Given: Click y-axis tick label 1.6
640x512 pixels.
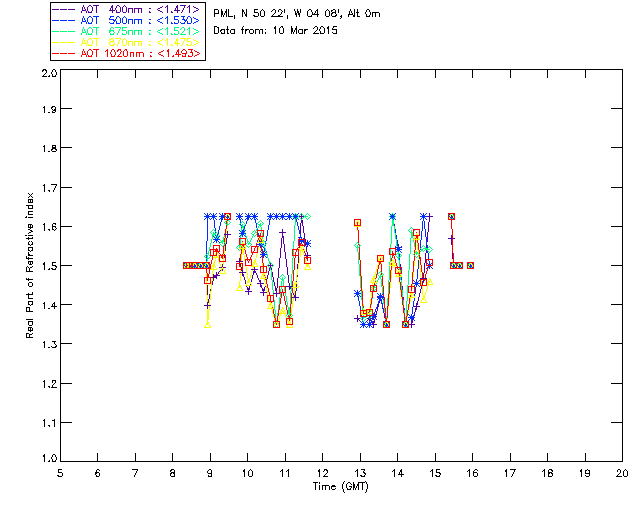Looking at the screenshot, I should (49, 227).
